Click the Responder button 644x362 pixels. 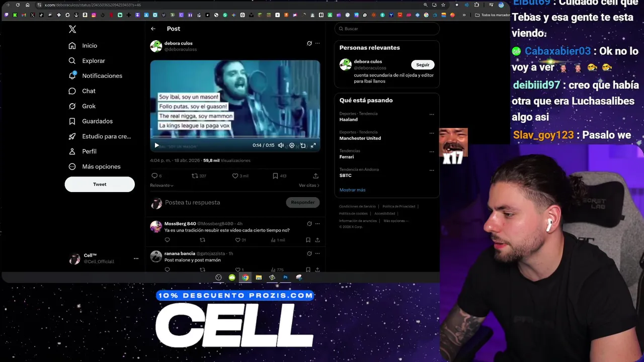point(303,203)
